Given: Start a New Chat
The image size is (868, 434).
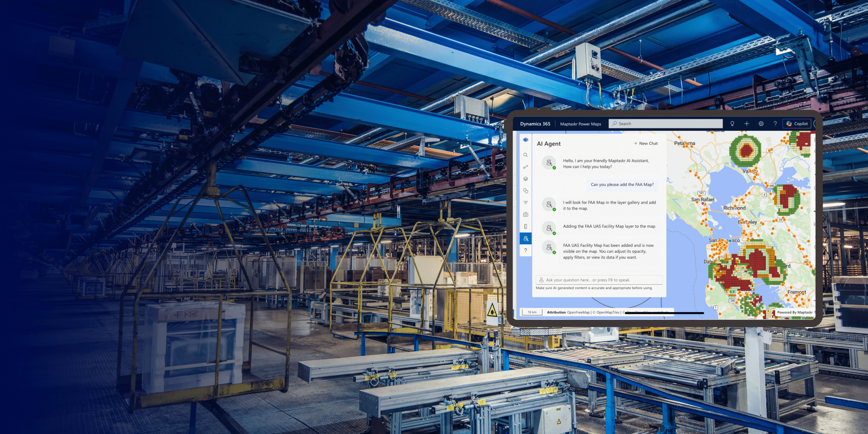Looking at the screenshot, I should point(645,143).
